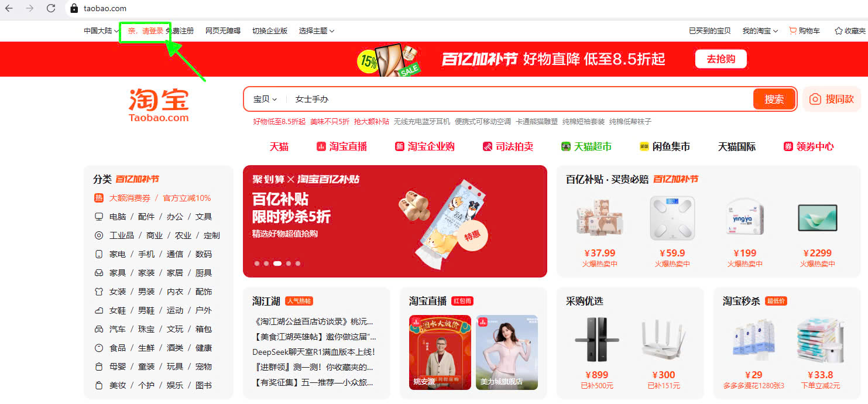Viewport: 868px width, 404px height.
Task: Reload the page with browser refresh icon
Action: [x=51, y=8]
